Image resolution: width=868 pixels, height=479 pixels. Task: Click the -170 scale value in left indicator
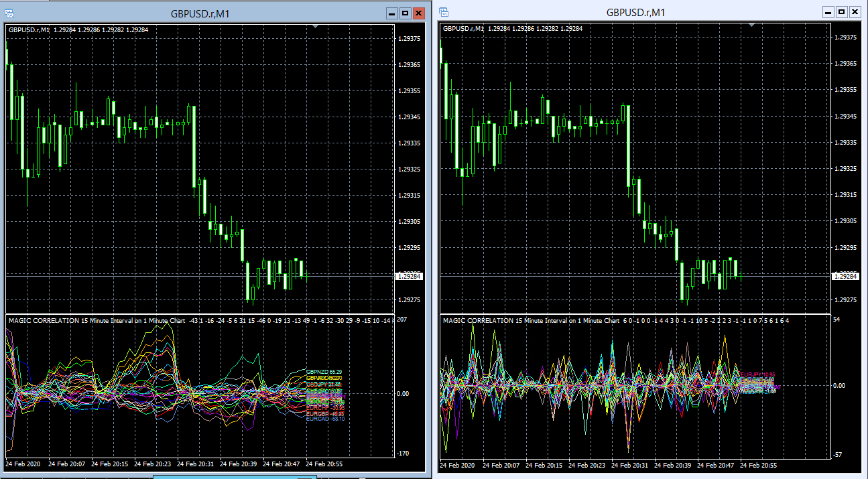(404, 454)
